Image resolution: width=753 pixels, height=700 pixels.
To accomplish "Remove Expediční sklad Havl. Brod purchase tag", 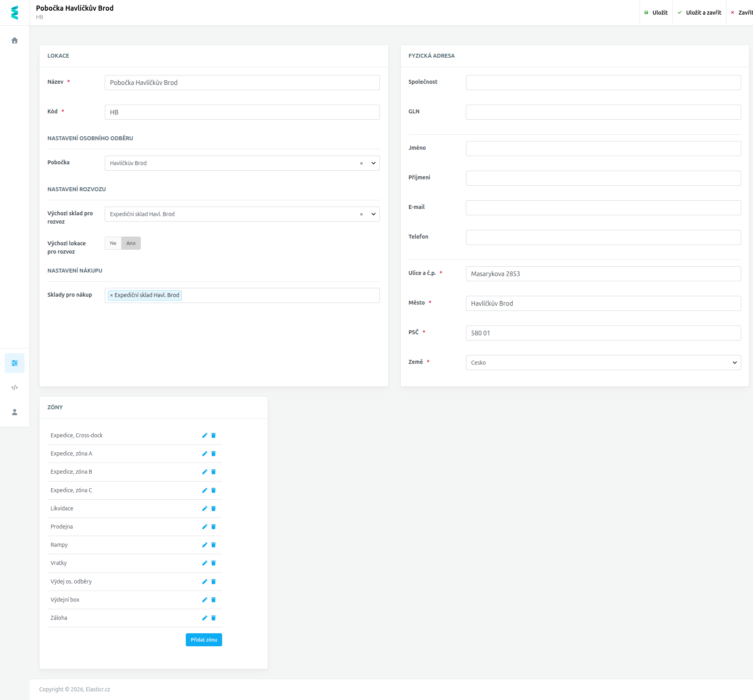I will point(111,295).
